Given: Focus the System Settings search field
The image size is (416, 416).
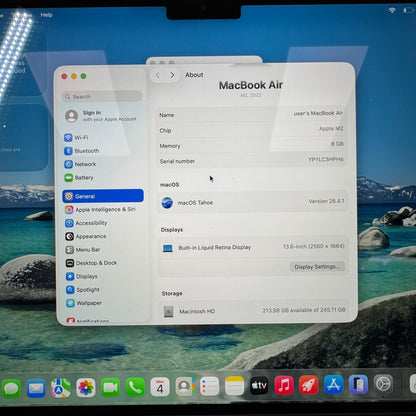Looking at the screenshot, I should [x=102, y=97].
